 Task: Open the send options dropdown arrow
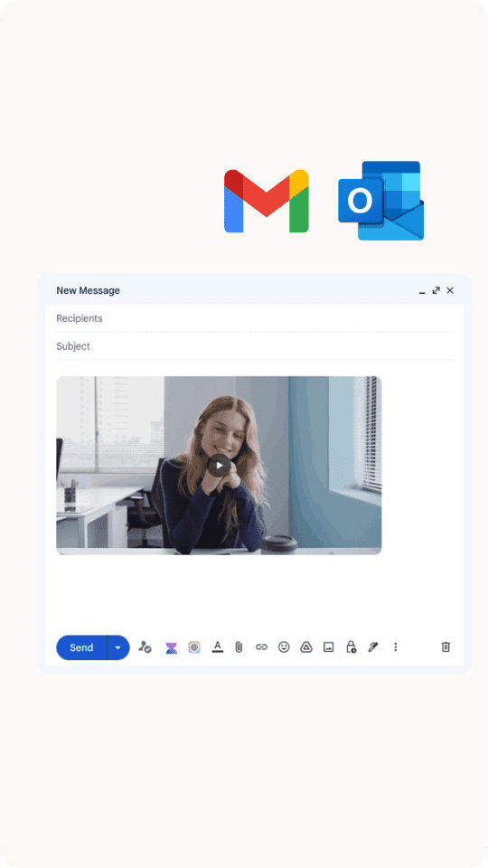(x=117, y=647)
